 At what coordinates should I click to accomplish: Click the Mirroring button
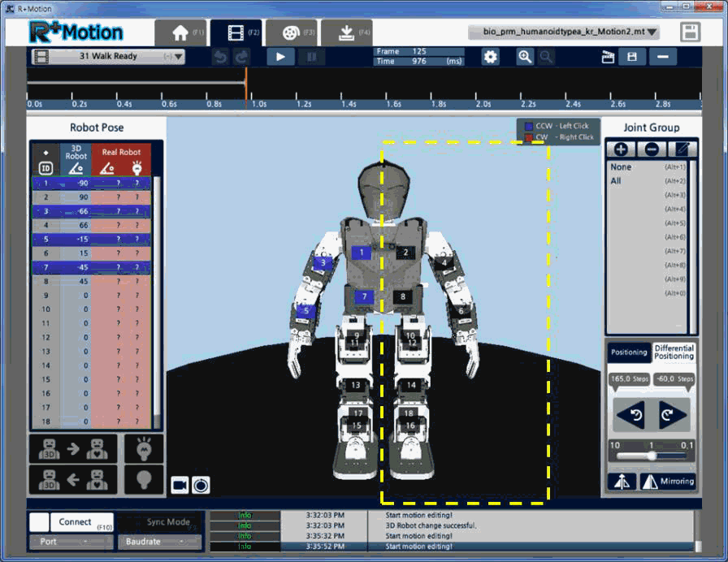tap(668, 482)
